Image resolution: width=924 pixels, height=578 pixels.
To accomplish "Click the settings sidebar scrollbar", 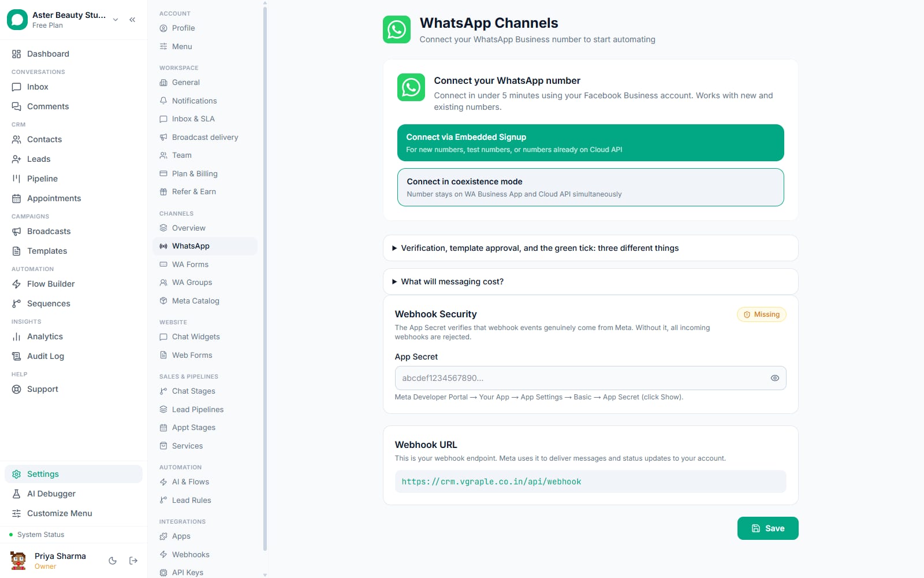I will pyautogui.click(x=265, y=277).
